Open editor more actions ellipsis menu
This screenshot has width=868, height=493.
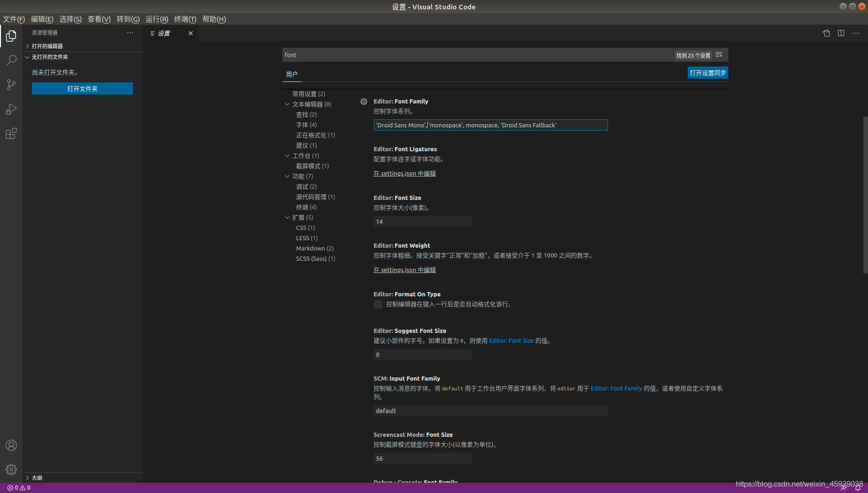coord(856,33)
